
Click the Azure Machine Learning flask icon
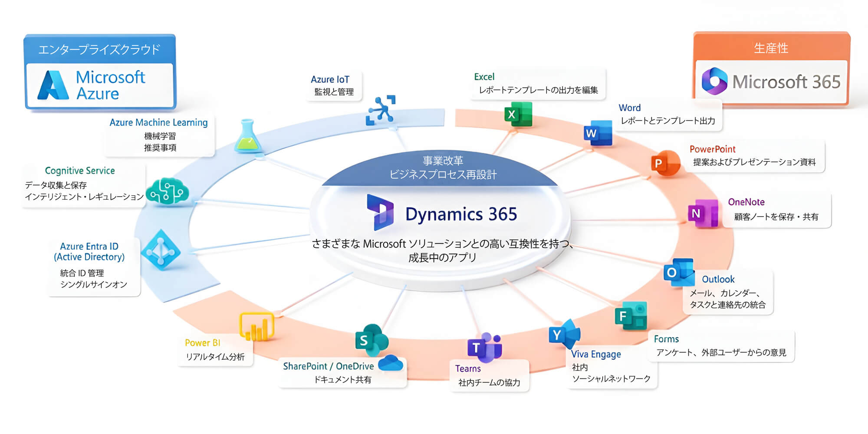[248, 135]
